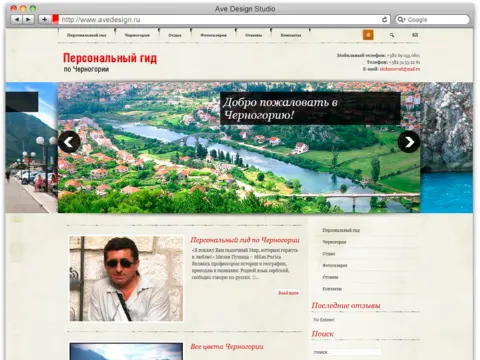Click the 'Ave Design Studio' window title

[245, 9]
